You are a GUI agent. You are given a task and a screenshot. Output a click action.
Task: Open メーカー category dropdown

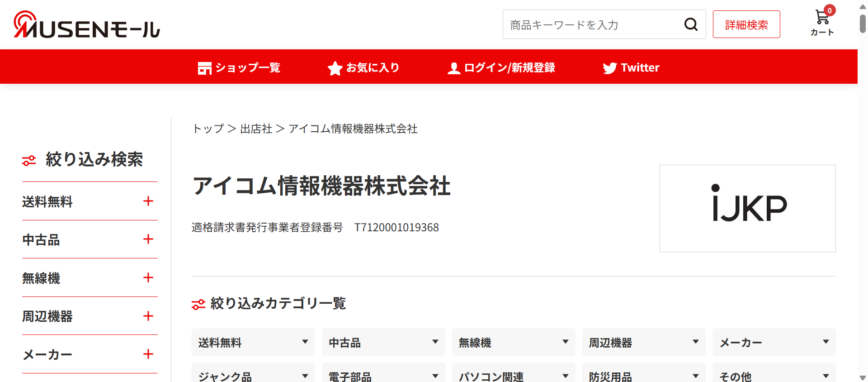tap(774, 342)
